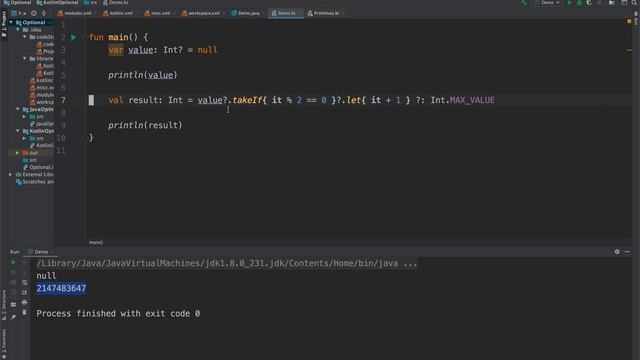This screenshot has width=640, height=360.
Task: Locate opened file in Project tree
Action: coord(34,13)
